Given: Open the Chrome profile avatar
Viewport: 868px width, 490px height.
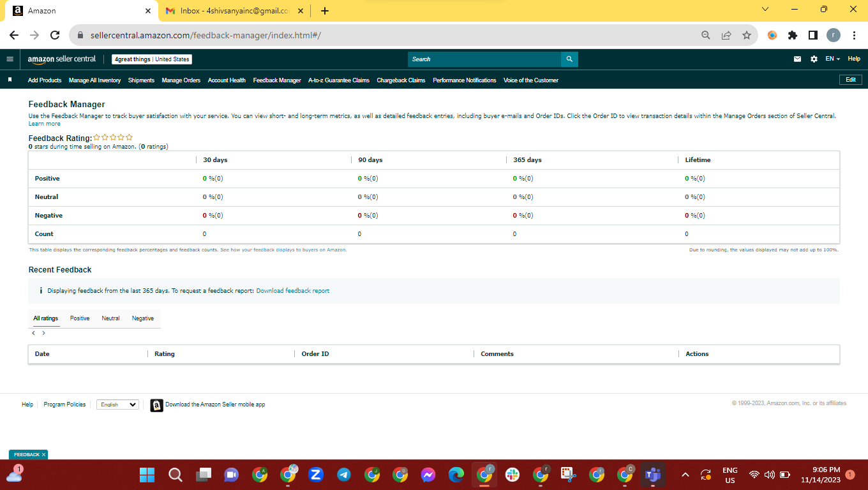Looking at the screenshot, I should (x=834, y=36).
